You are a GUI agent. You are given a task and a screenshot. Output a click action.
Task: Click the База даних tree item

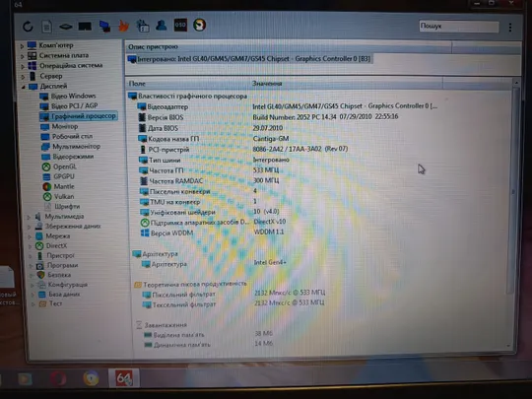59,295
